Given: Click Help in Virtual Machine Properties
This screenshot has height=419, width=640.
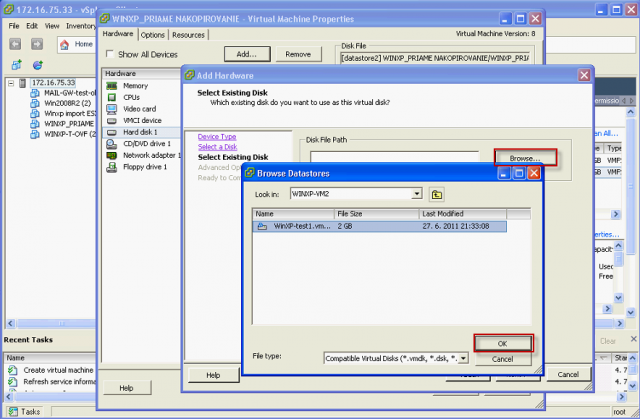Looking at the screenshot, I should pos(127,388).
